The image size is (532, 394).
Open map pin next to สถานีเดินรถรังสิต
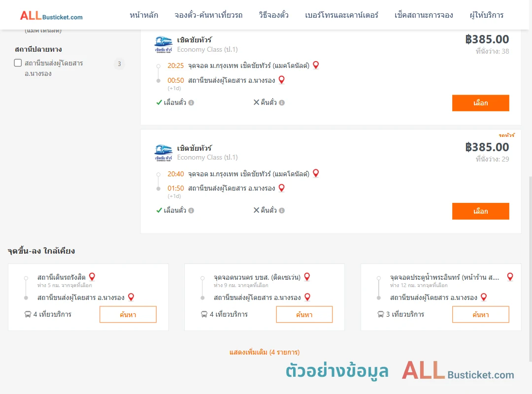92,277
